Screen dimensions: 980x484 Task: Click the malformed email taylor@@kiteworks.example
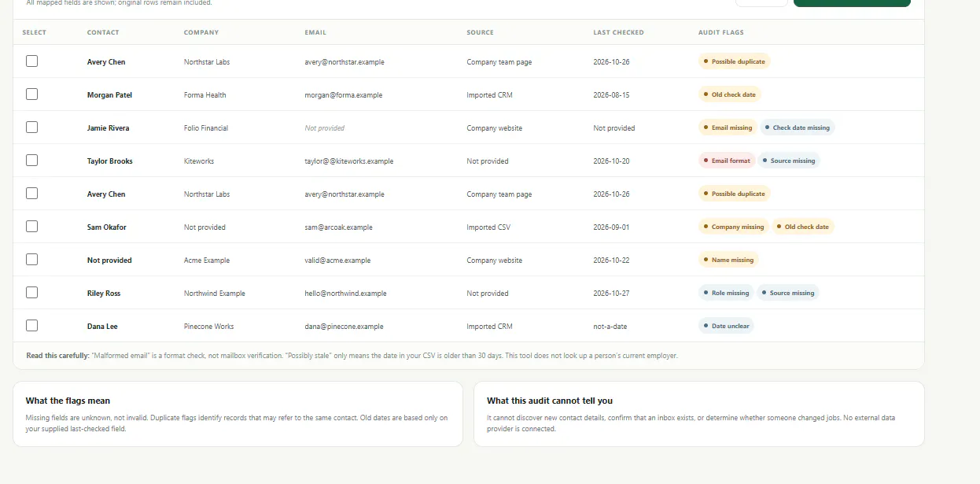point(349,161)
